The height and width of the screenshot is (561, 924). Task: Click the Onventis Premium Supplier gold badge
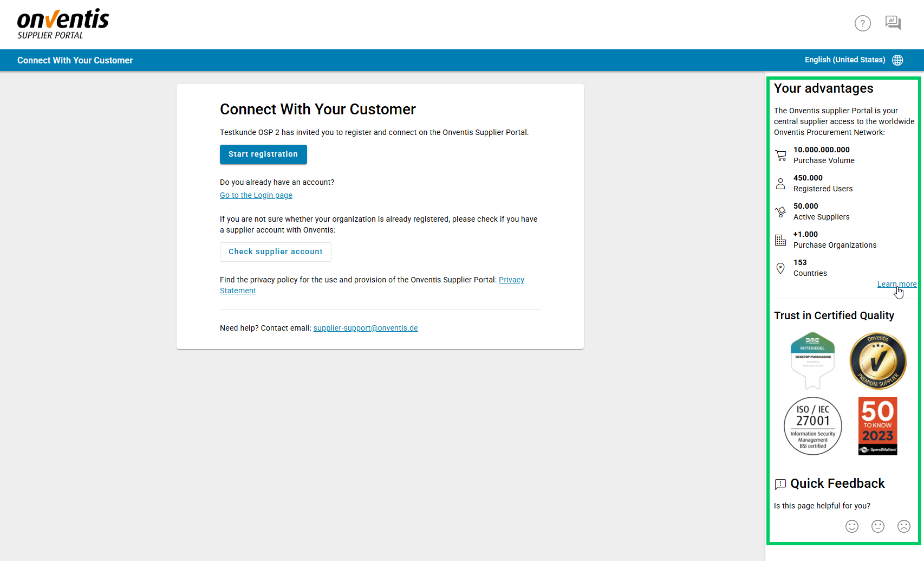pyautogui.click(x=877, y=361)
